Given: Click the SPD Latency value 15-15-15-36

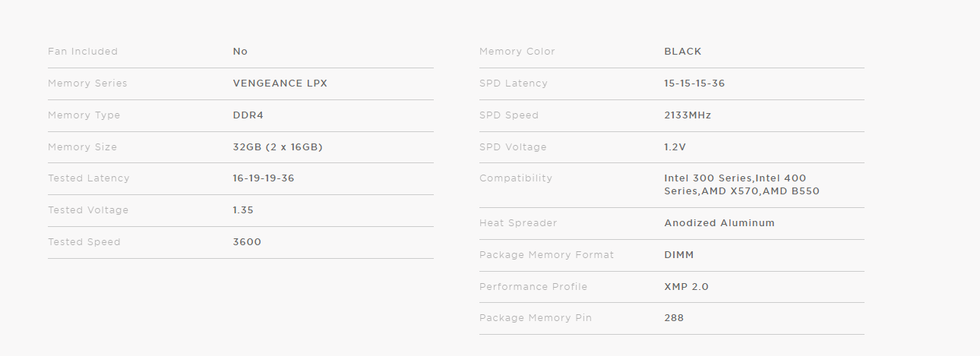Looking at the screenshot, I should point(694,83).
